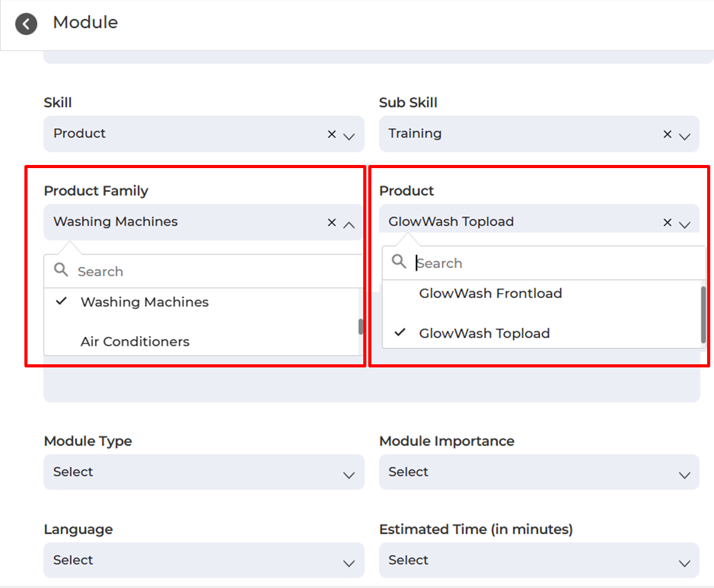Open the Sub Skill dropdown chevron
The image size is (714, 588).
coord(685,136)
